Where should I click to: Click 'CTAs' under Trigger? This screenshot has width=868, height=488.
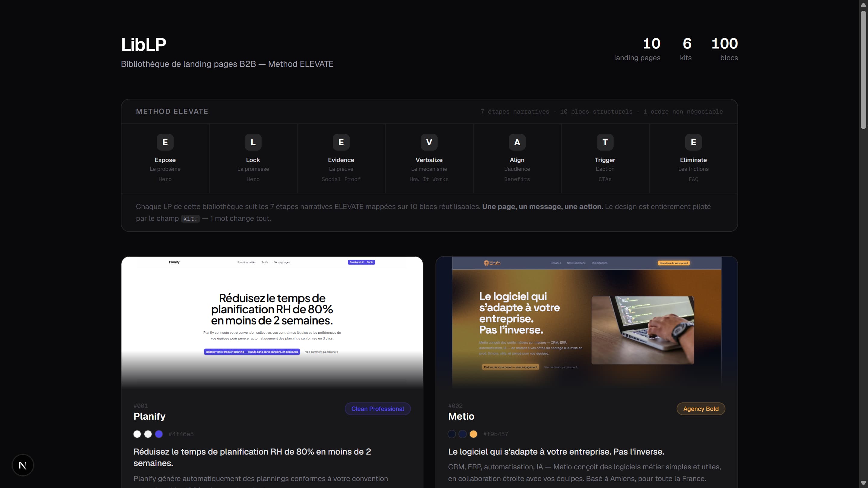click(605, 179)
